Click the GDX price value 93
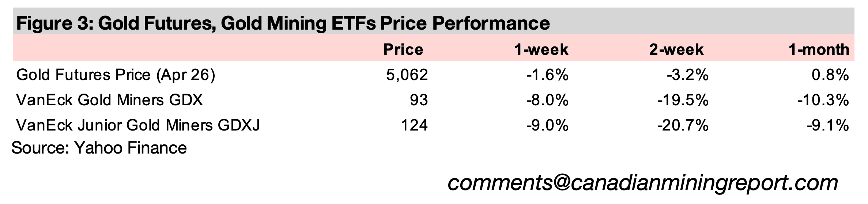The image size is (868, 204). (419, 100)
